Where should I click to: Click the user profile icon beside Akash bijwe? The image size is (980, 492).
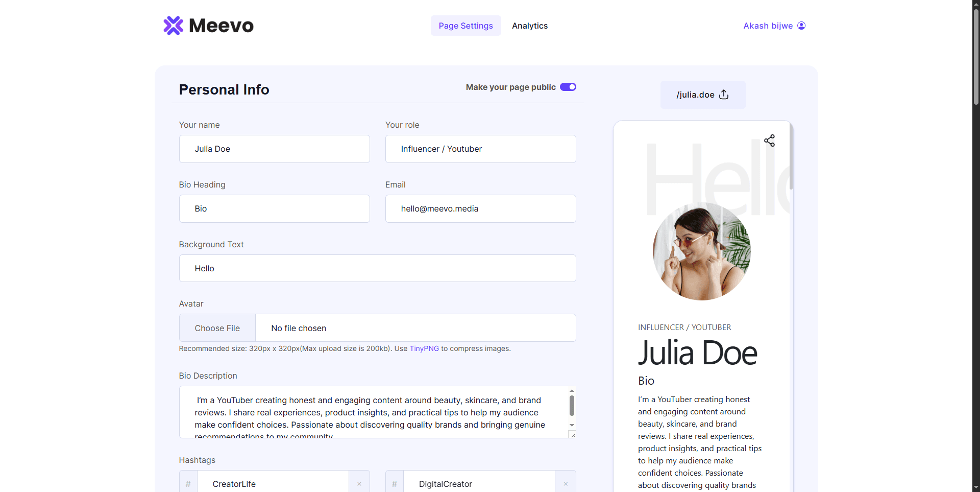pos(801,26)
